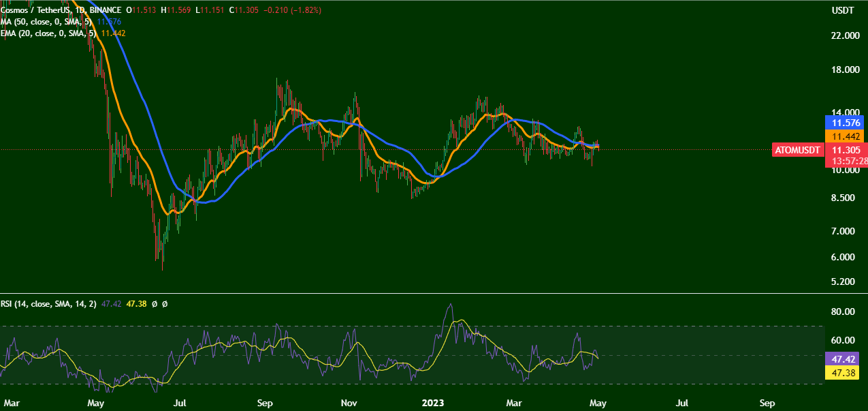Click the blue 11.576 MA price tag
This screenshot has height=411, width=868.
(845, 123)
